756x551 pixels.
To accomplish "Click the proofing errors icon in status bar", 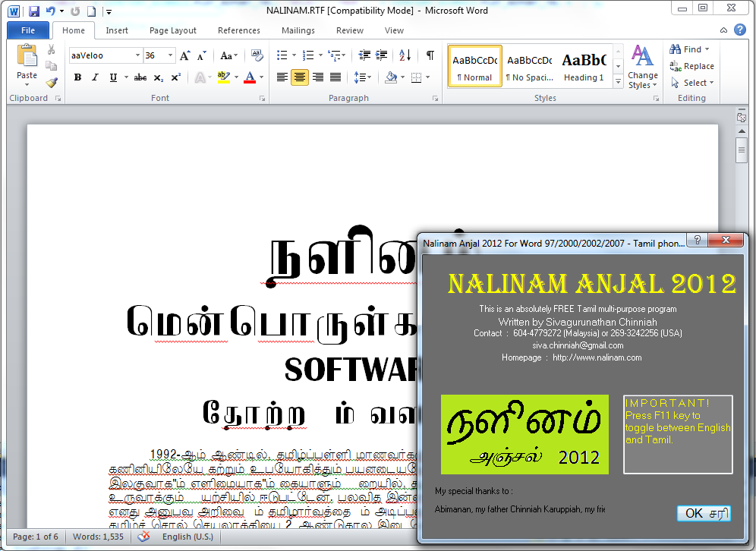I will coord(143,537).
